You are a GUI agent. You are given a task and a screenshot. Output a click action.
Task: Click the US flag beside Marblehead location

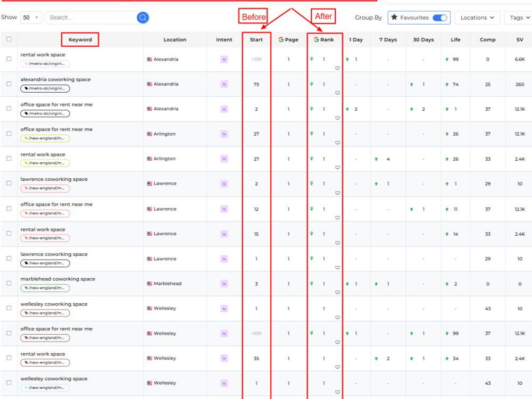pos(149,284)
